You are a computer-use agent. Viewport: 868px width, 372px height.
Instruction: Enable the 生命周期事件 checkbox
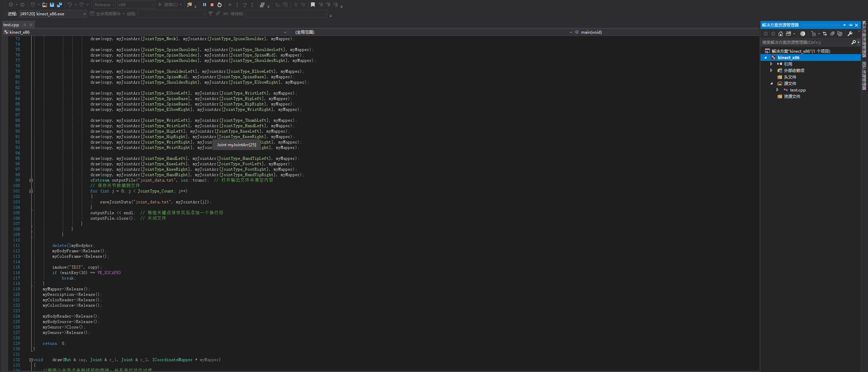(92, 14)
